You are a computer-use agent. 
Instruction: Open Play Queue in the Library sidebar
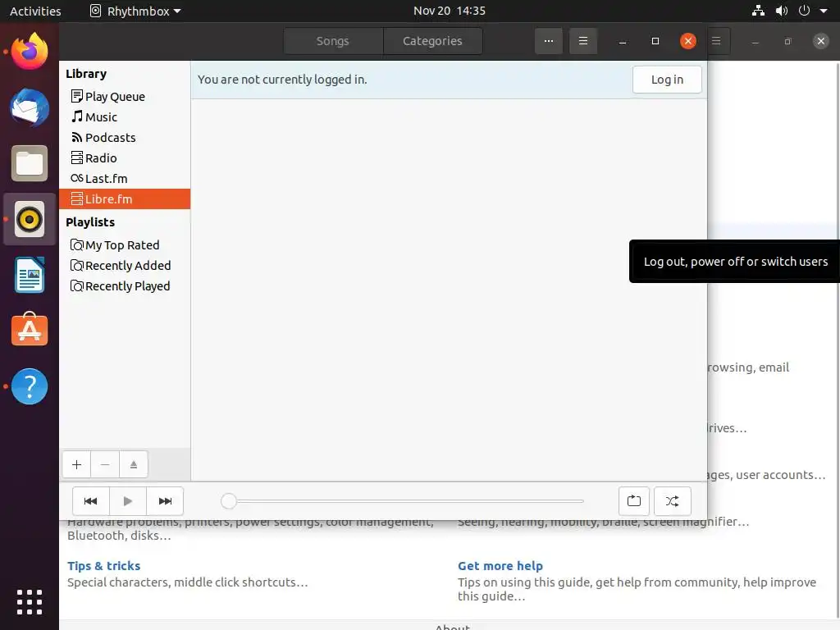[x=125, y=97]
